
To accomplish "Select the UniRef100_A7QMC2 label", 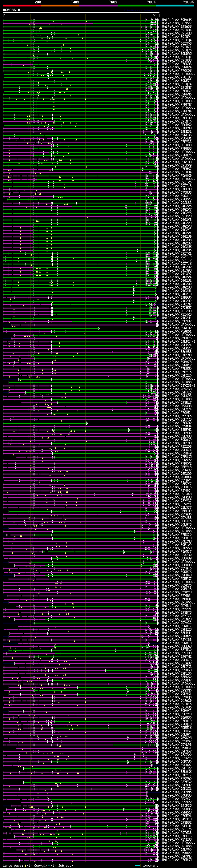I will click(177, 91).
